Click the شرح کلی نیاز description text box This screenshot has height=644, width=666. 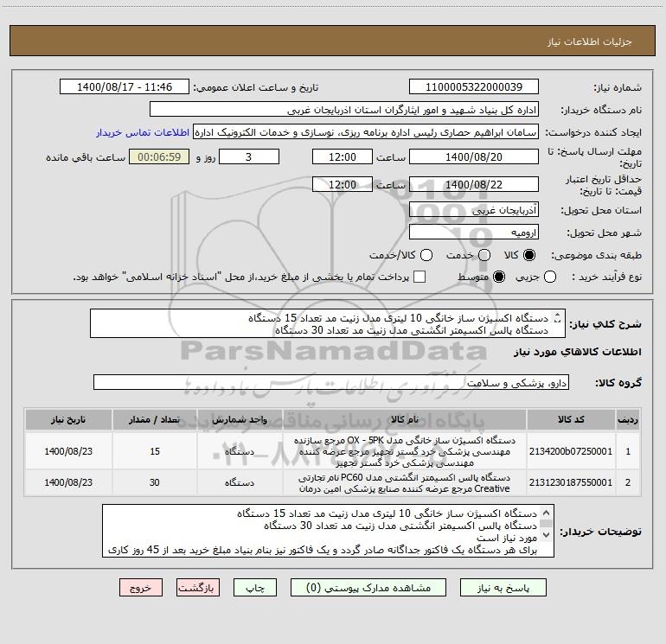click(x=328, y=323)
